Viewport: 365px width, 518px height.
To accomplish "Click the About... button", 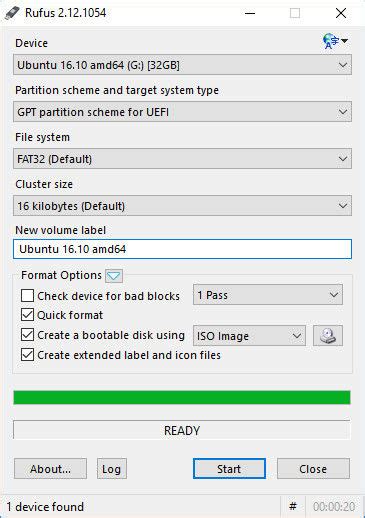I will point(50,469).
